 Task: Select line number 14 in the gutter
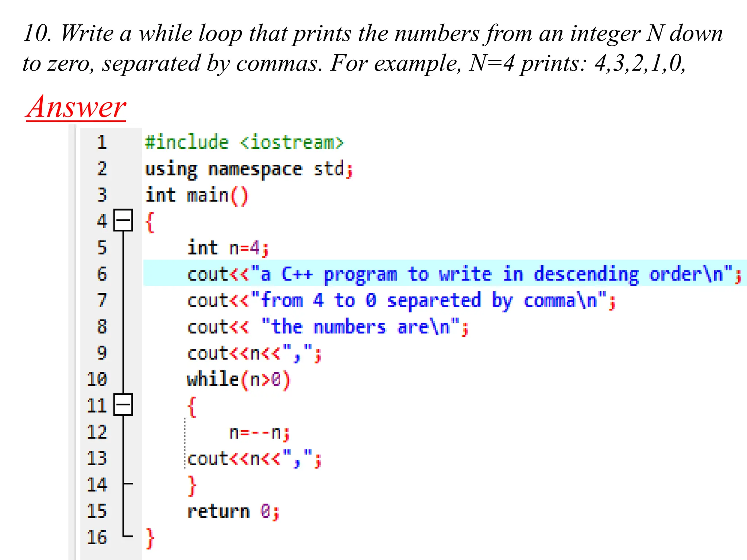(x=97, y=485)
